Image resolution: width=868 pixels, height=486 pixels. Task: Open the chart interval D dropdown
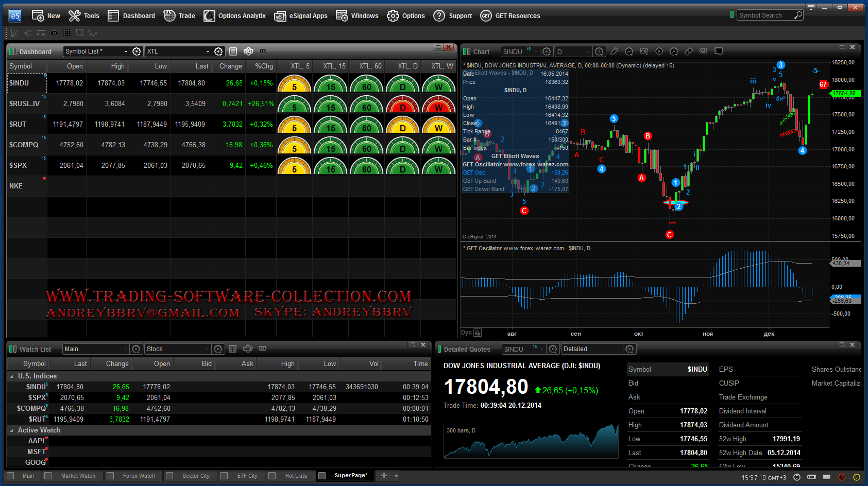click(574, 51)
